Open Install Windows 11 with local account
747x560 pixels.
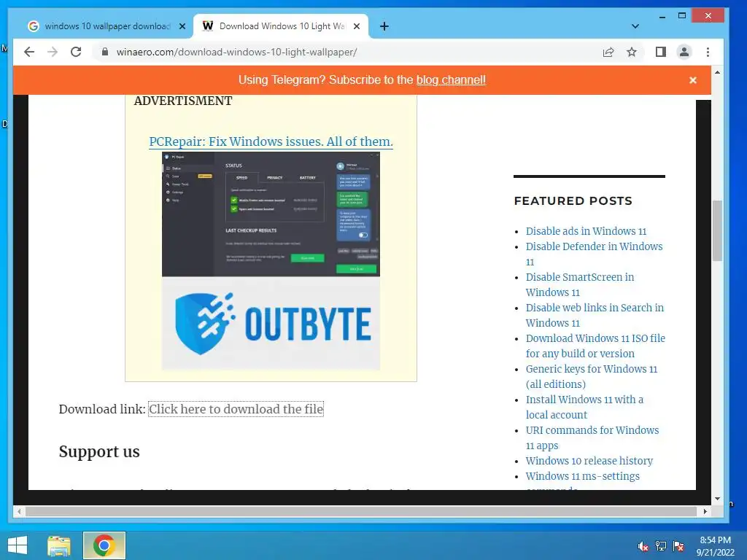click(584, 407)
